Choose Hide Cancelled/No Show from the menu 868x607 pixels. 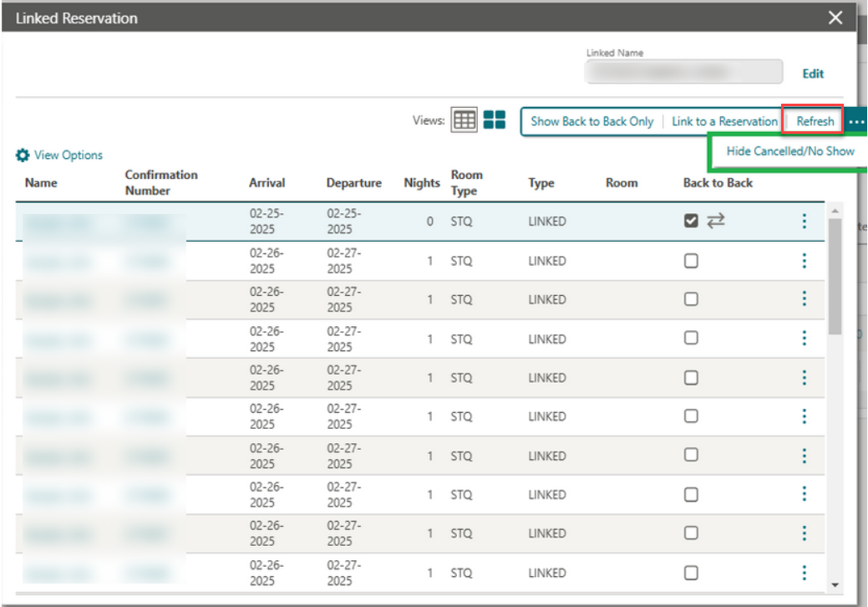[790, 151]
